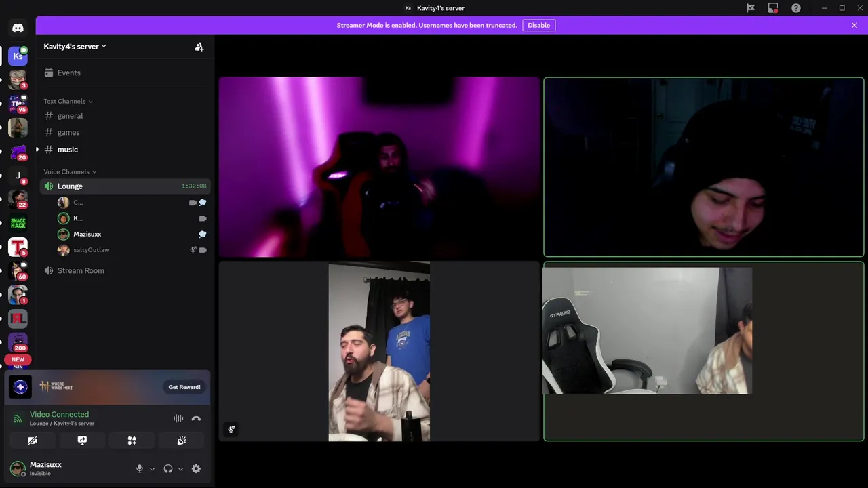Focus the two people vertical video tile
The image size is (868, 488).
(x=379, y=351)
